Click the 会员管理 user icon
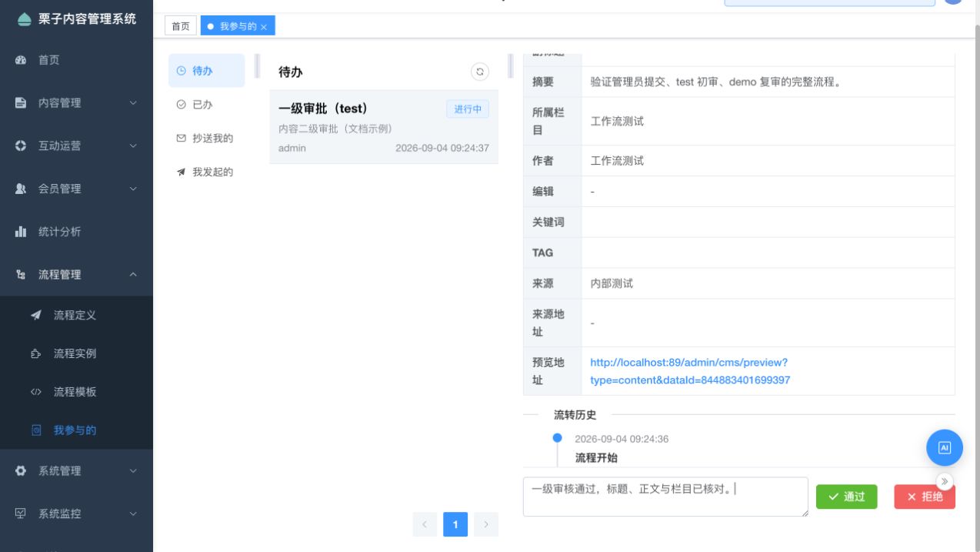The image size is (980, 552). pos(21,189)
